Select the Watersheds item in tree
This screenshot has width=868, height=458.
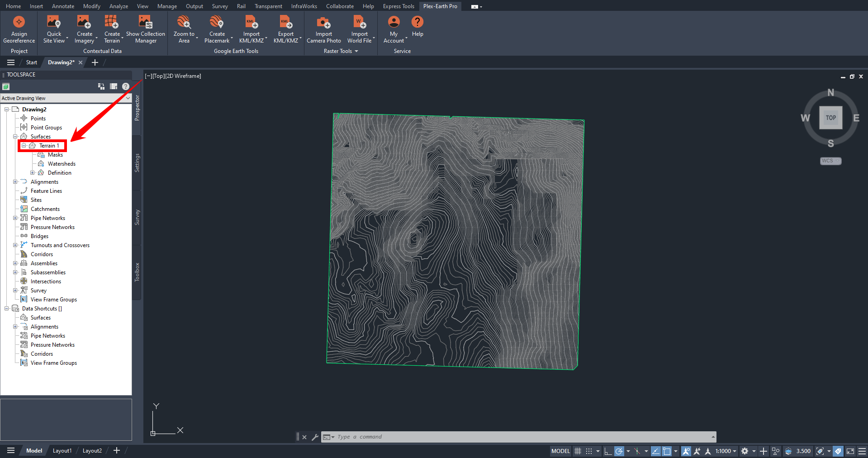point(62,164)
